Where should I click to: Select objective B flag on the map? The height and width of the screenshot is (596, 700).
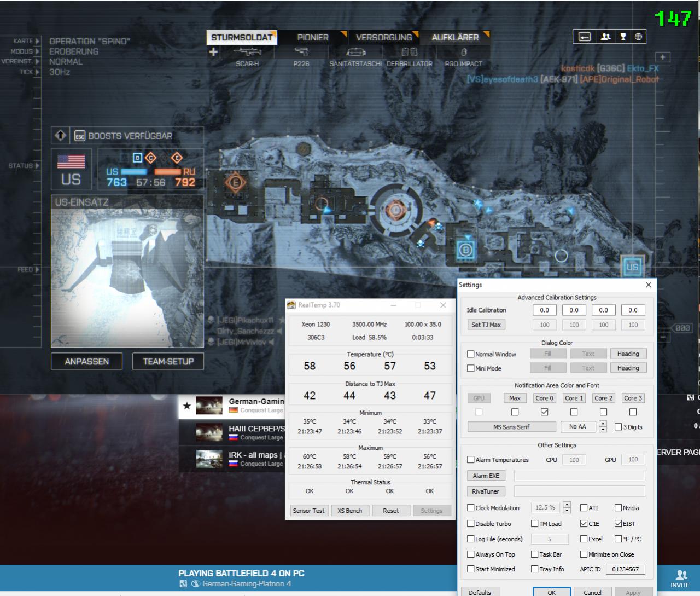(x=465, y=250)
